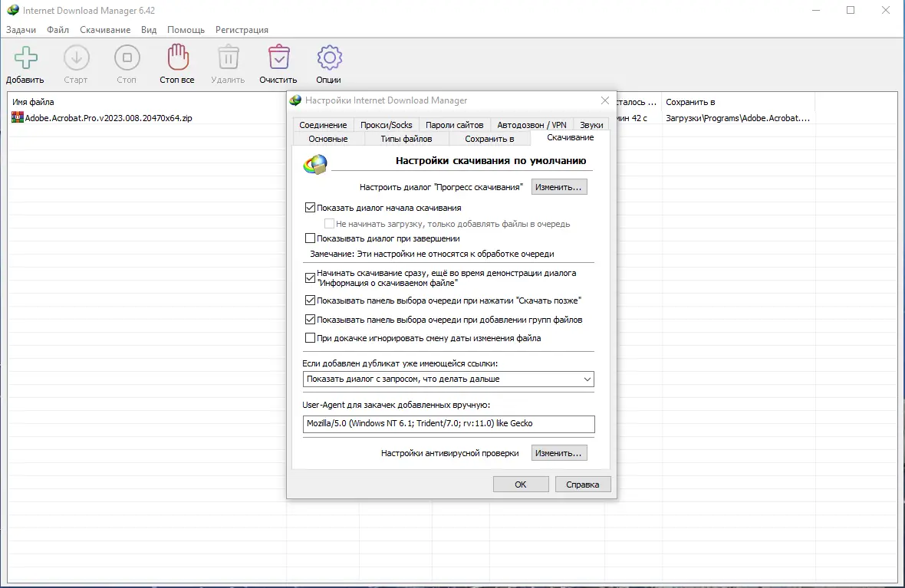Switch to the Основные tab
The height and width of the screenshot is (588, 905).
327,139
